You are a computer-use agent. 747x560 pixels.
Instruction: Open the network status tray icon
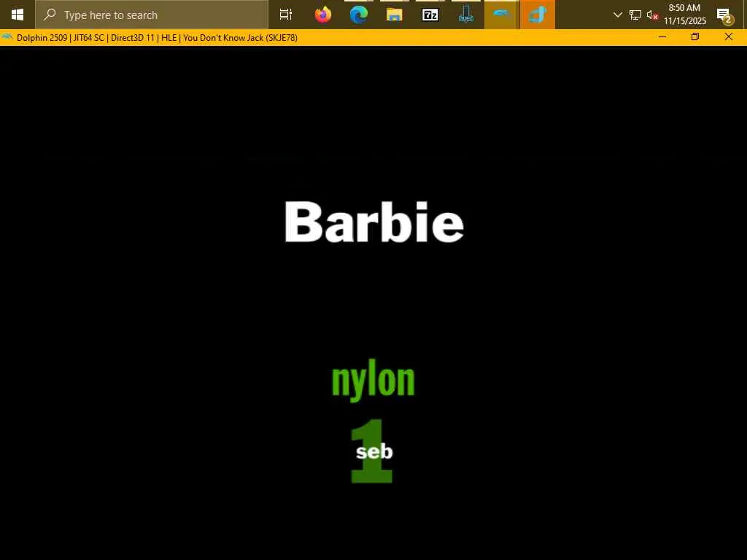click(635, 15)
